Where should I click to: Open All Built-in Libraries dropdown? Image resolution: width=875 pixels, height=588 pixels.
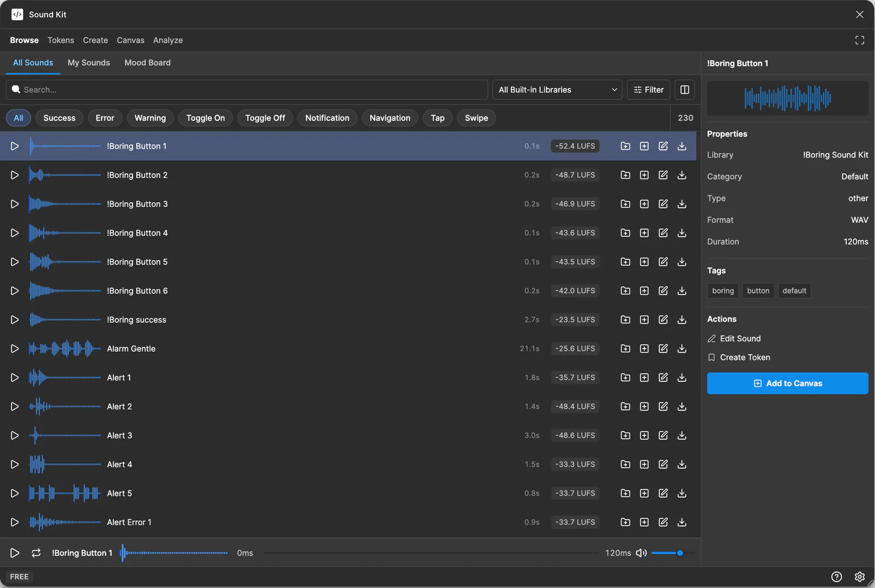coord(558,90)
